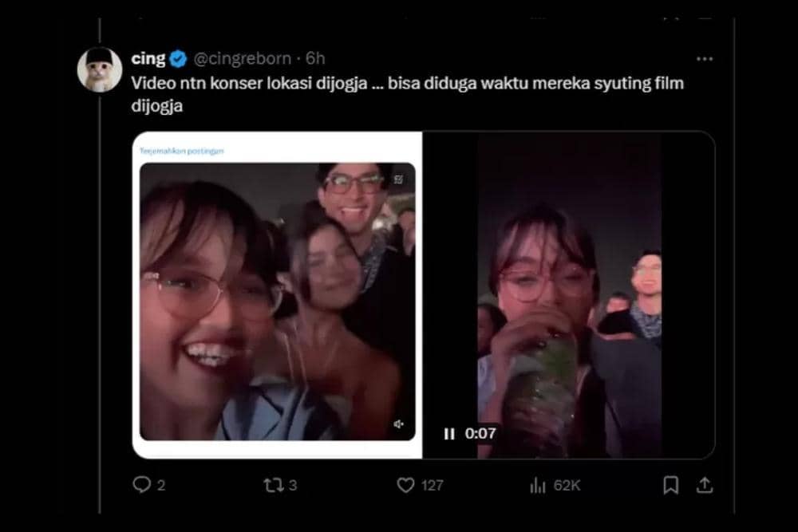This screenshot has height=532, width=798.
Task: Bookmark this tweet
Action: 671,484
